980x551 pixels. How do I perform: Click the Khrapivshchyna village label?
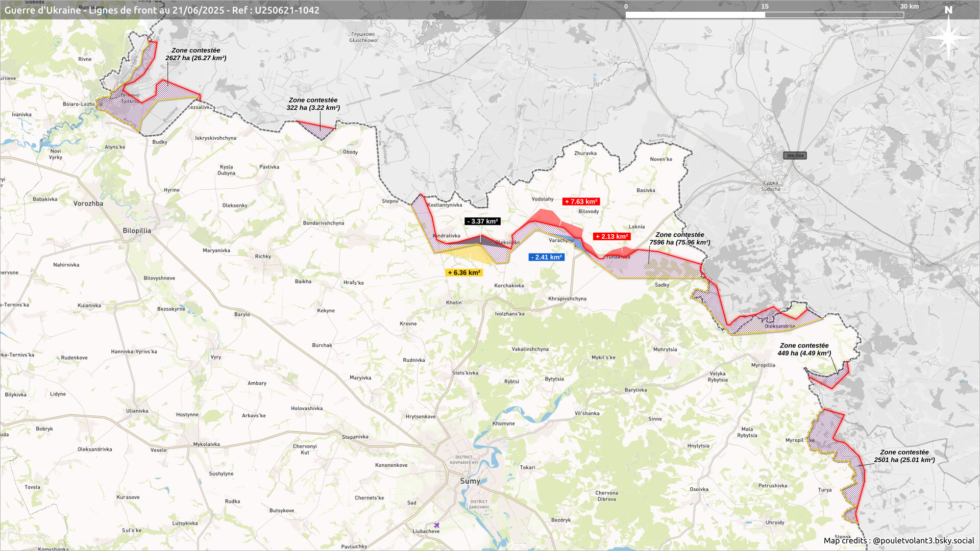[567, 299]
